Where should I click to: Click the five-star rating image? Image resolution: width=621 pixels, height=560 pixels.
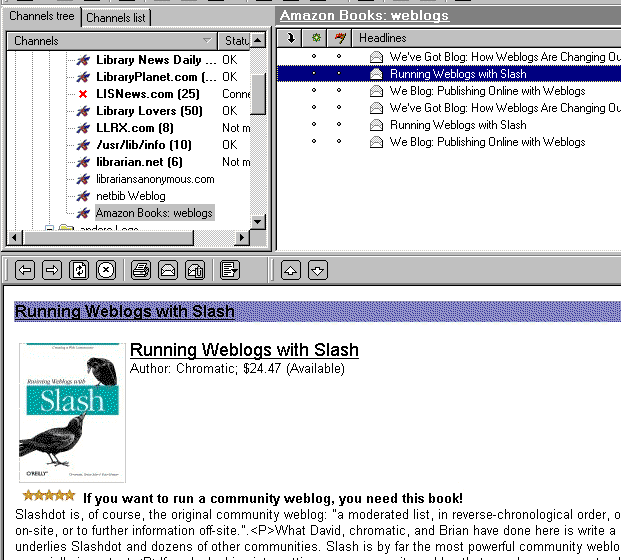(49, 495)
